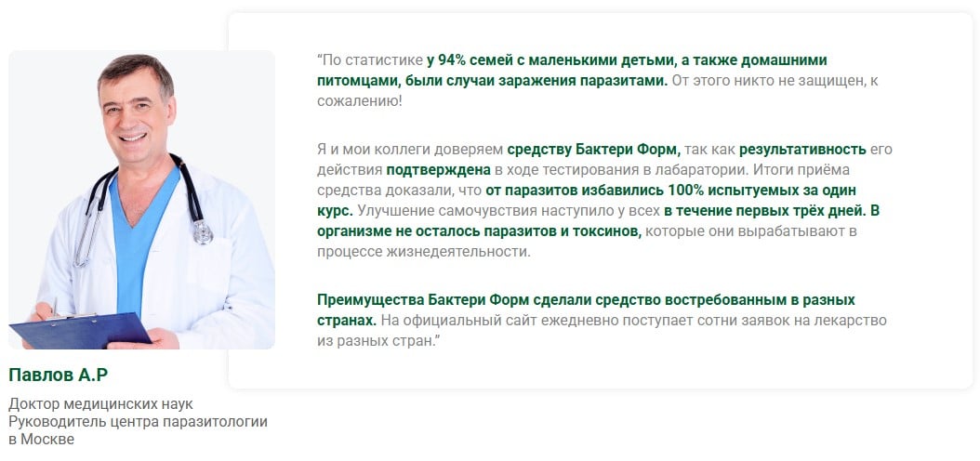The height and width of the screenshot is (461, 980).
Task: Click the text "в Москве"
Action: click(x=41, y=439)
